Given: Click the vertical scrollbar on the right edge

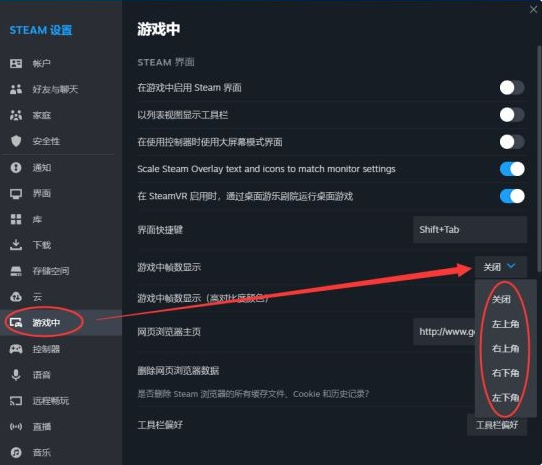Looking at the screenshot, I should point(539,159).
